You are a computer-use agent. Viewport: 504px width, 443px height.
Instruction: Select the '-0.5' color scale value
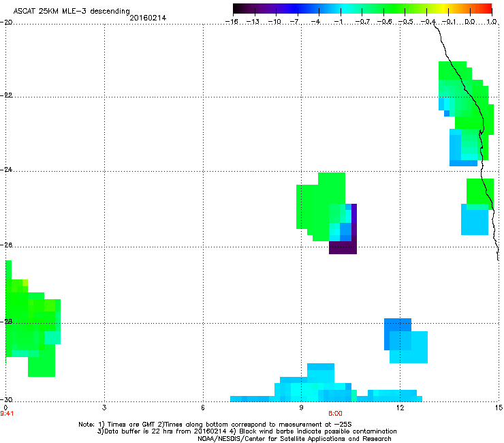click(406, 22)
